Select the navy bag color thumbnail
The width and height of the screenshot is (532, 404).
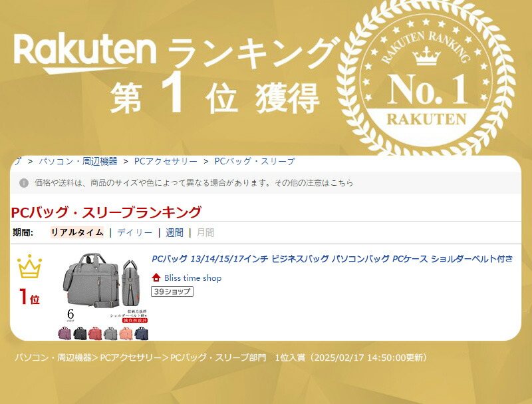click(x=142, y=333)
